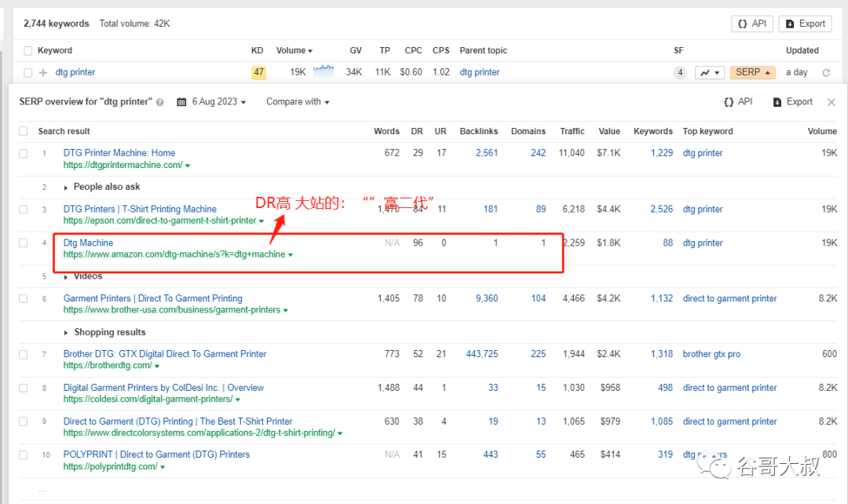Toggle the orange SERP button
The height and width of the screenshot is (504, 848).
click(x=752, y=72)
